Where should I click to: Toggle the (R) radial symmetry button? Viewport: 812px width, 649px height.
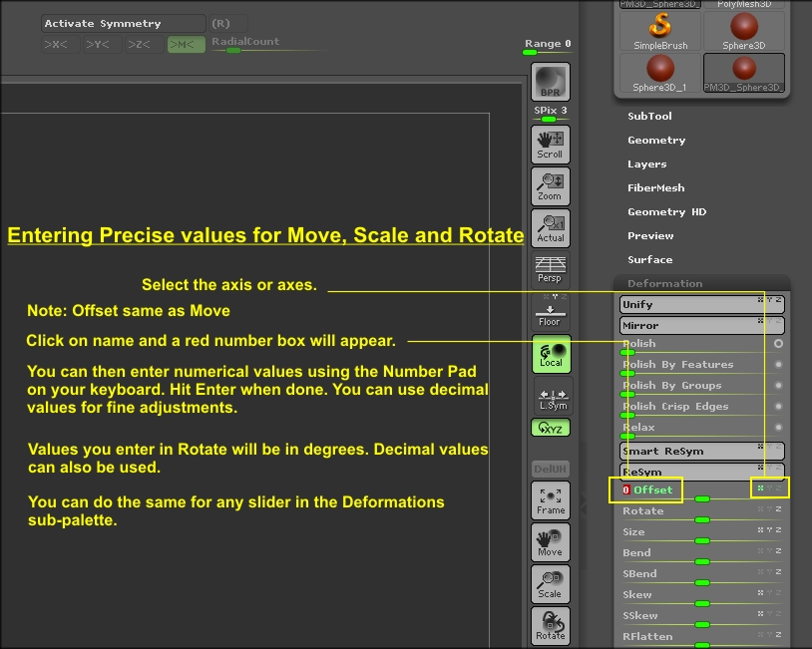(227, 23)
